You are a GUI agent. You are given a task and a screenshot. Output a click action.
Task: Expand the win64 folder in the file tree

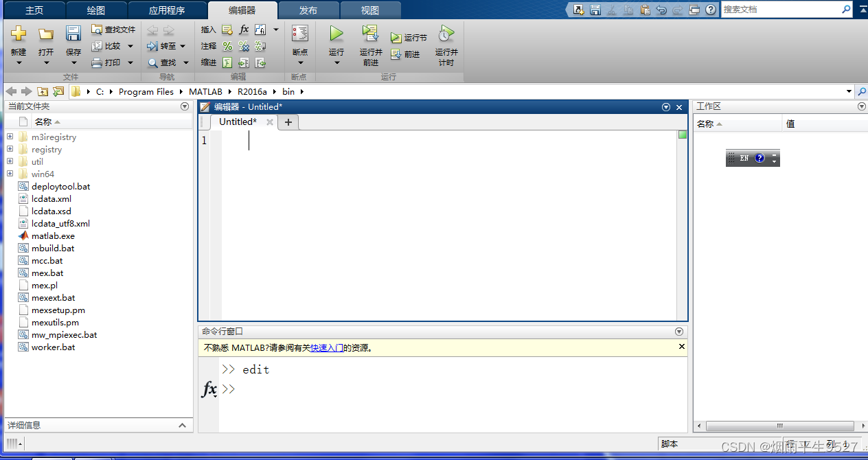[x=10, y=174]
